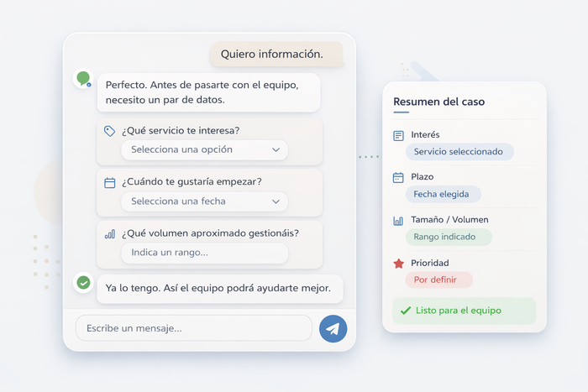
Task: Click the calendar icon beside start date question
Action: coord(109,182)
